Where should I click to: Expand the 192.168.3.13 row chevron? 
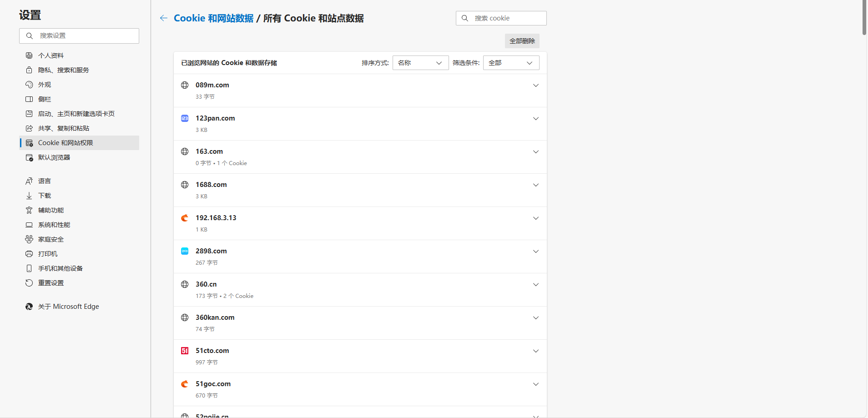pyautogui.click(x=536, y=218)
